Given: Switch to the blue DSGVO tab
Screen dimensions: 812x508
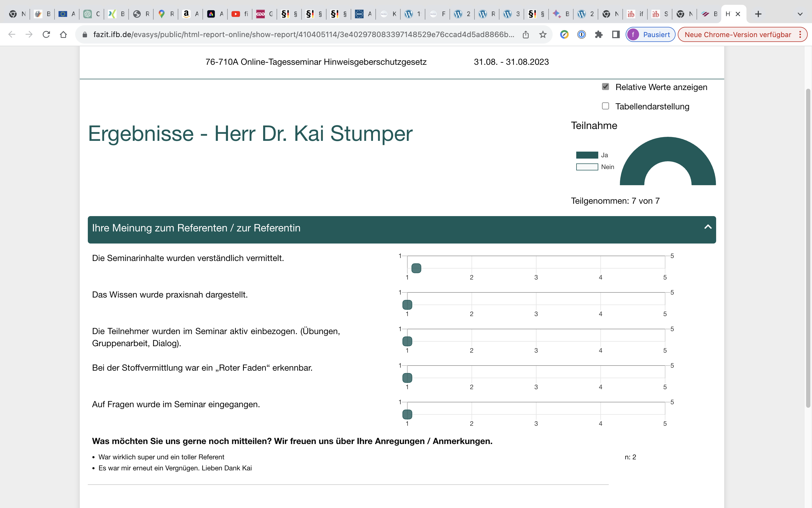Looking at the screenshot, I should pyautogui.click(x=363, y=14).
